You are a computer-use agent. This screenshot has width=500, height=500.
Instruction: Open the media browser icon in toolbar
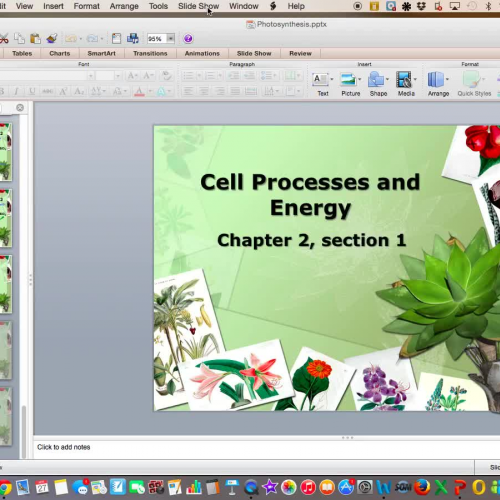(133, 39)
